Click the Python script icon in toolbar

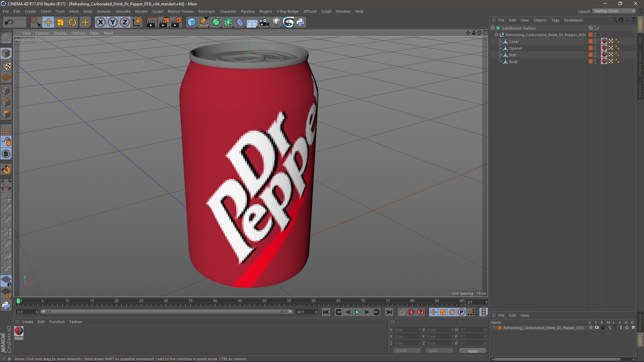301,22
